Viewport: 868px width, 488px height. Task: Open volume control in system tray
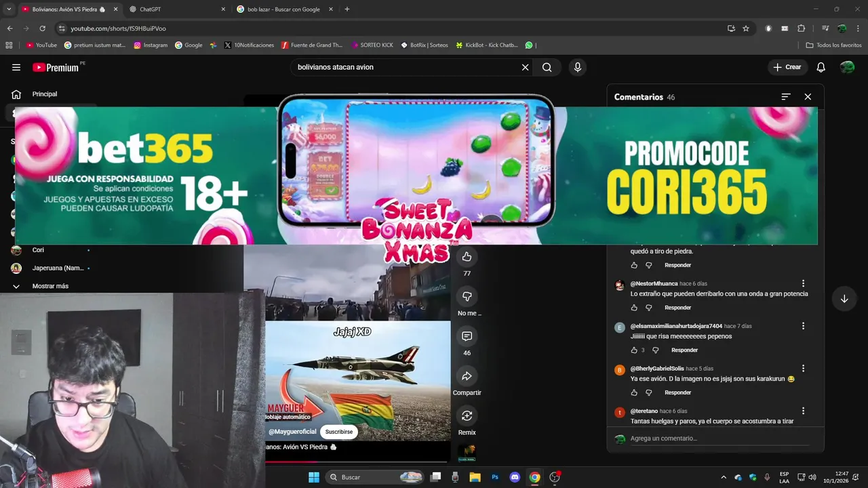pyautogui.click(x=812, y=477)
